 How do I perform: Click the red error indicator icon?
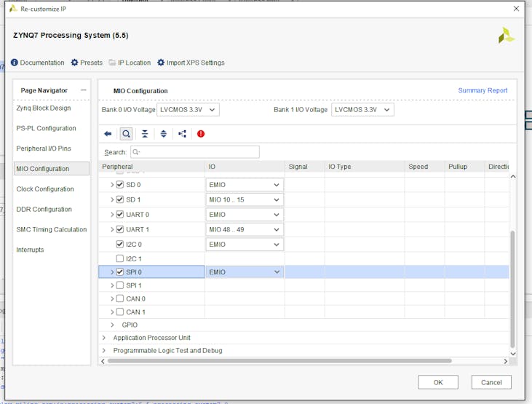click(x=201, y=134)
